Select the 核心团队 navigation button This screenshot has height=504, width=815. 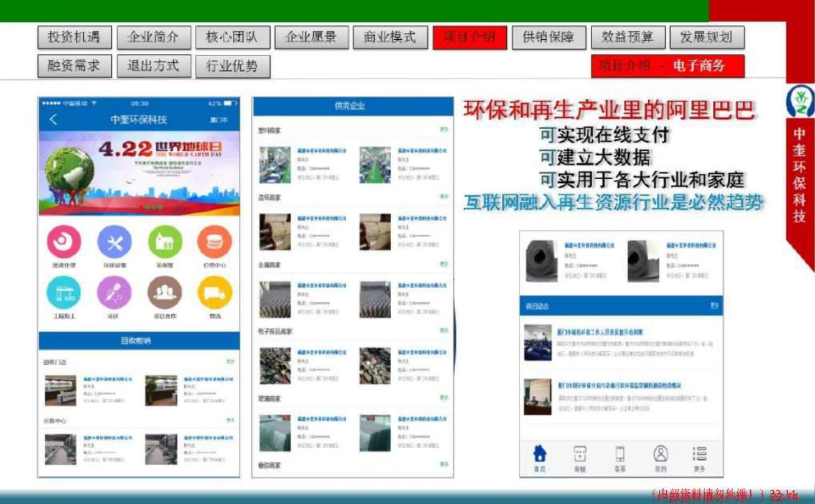pos(232,37)
